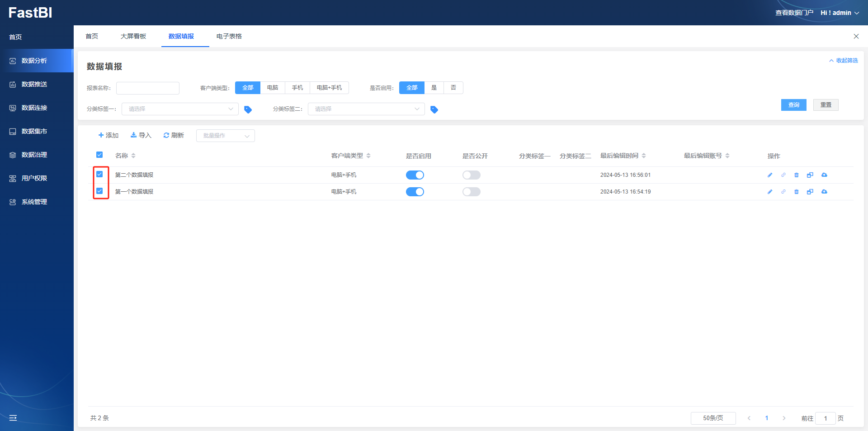Open 数据集市 in the sidebar

pyautogui.click(x=36, y=131)
